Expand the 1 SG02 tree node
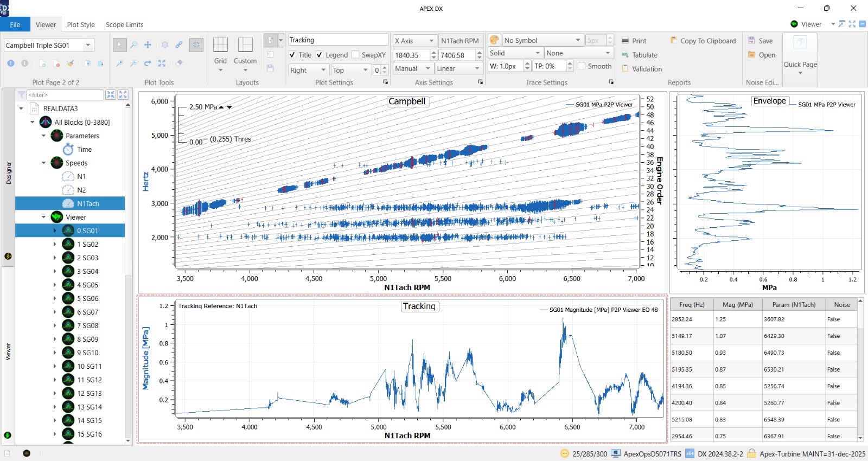This screenshot has width=868, height=461. click(x=55, y=245)
